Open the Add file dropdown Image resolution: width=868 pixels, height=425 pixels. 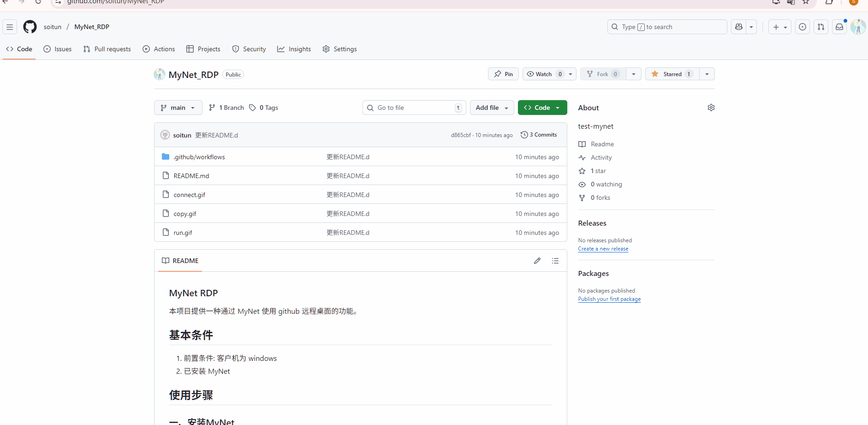click(x=492, y=108)
